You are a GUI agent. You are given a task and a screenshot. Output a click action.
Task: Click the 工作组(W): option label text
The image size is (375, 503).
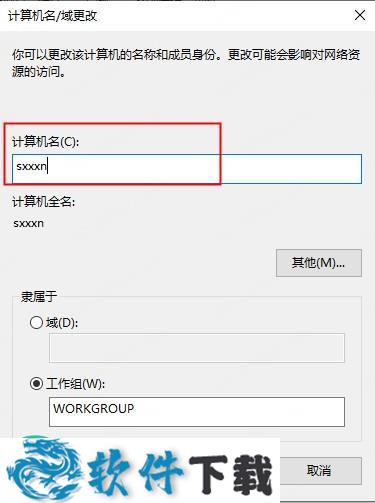click(x=75, y=384)
